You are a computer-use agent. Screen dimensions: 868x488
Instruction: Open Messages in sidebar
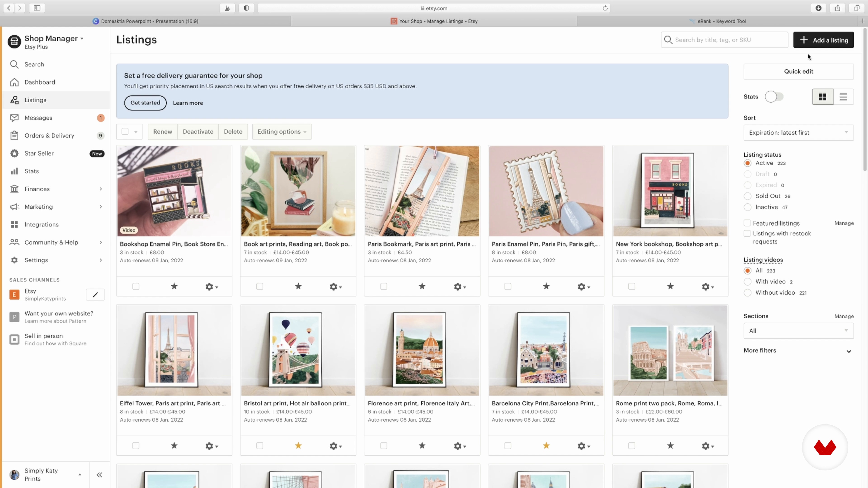tap(56, 118)
